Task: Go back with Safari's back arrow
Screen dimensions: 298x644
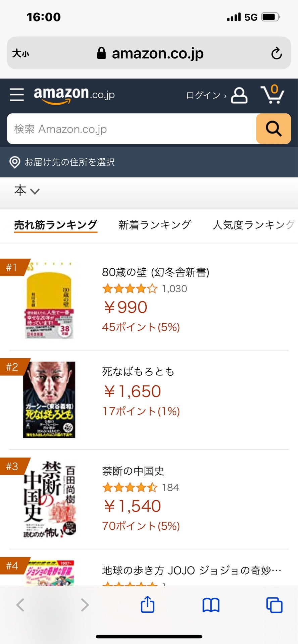Action: click(20, 605)
